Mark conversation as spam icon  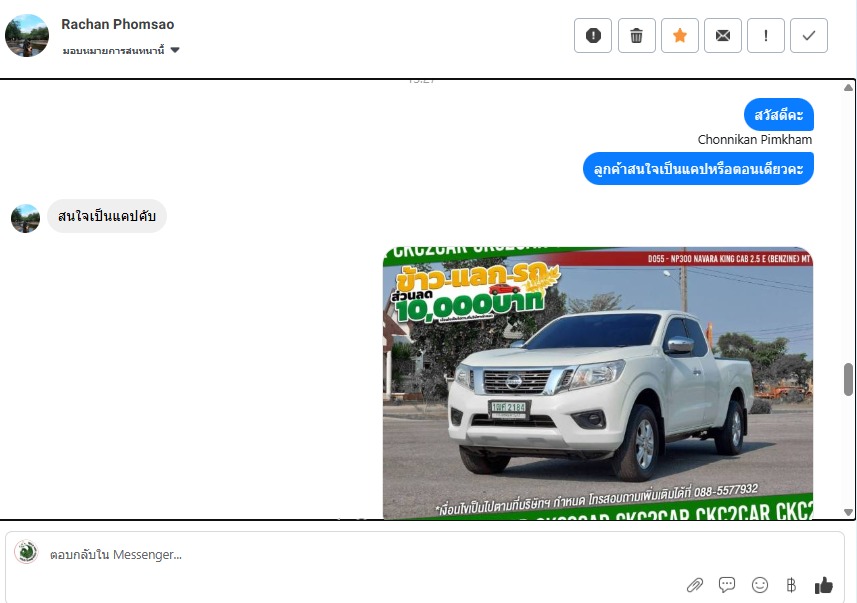593,36
